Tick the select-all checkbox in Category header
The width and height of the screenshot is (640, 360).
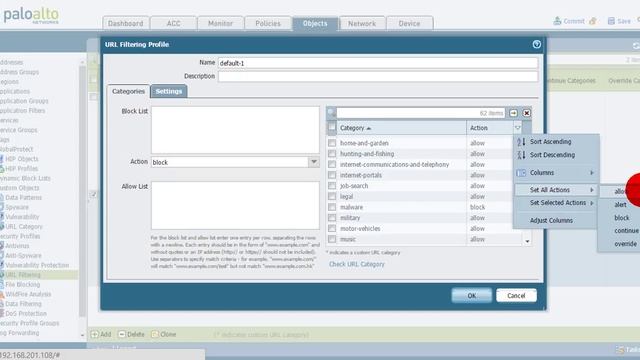[x=332, y=128]
